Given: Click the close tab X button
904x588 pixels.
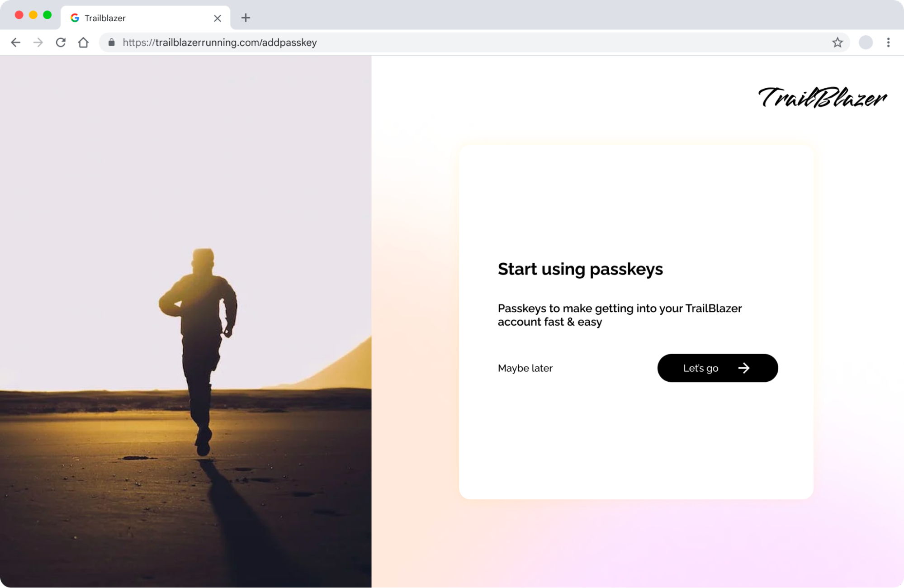Looking at the screenshot, I should tap(218, 18).
